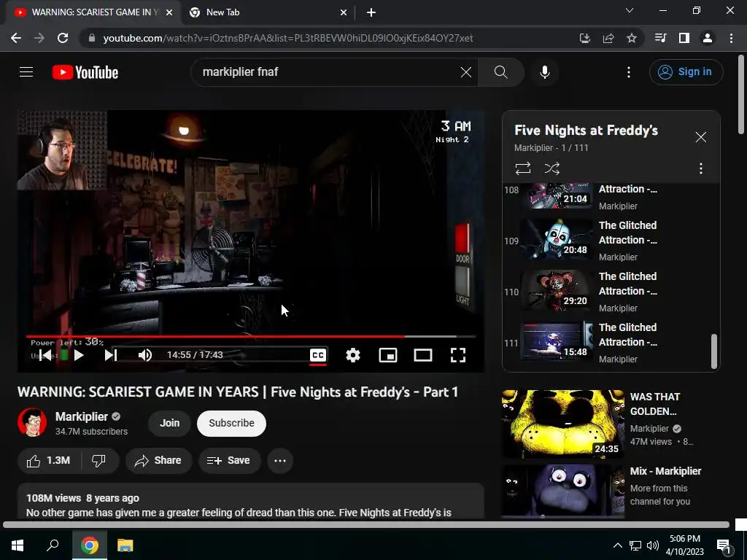747x560 pixels.
Task: Toggle closed captions CC button
Action: tap(318, 355)
